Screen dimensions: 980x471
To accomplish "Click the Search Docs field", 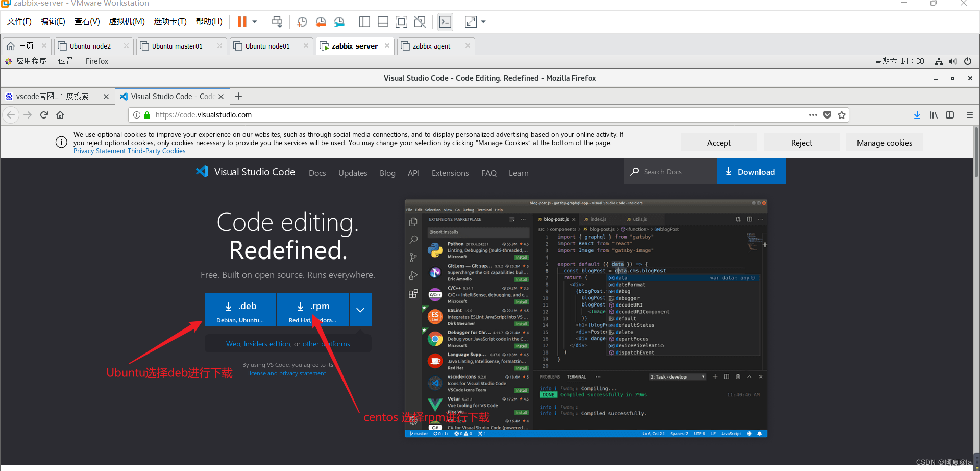I will coord(670,172).
